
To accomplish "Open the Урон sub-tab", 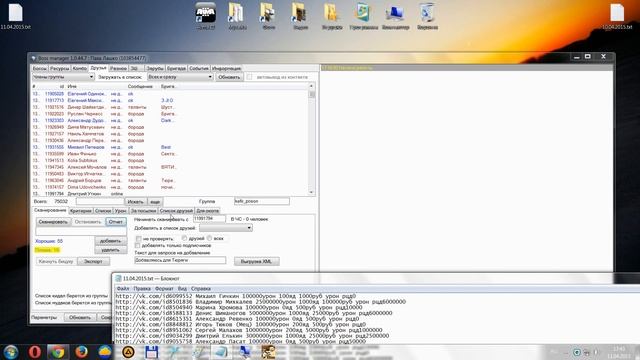I will [120, 211].
